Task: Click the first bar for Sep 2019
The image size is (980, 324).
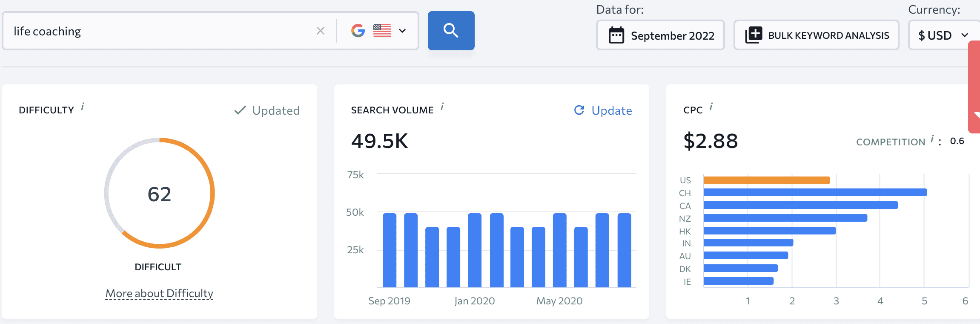Action: (x=389, y=250)
